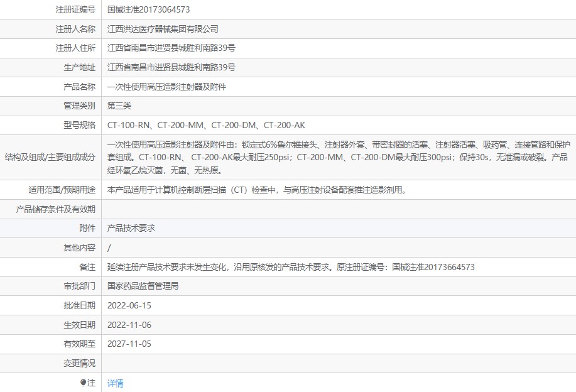The image size is (576, 392).
Task: Select the intended use text about CT检查
Action: (257, 190)
